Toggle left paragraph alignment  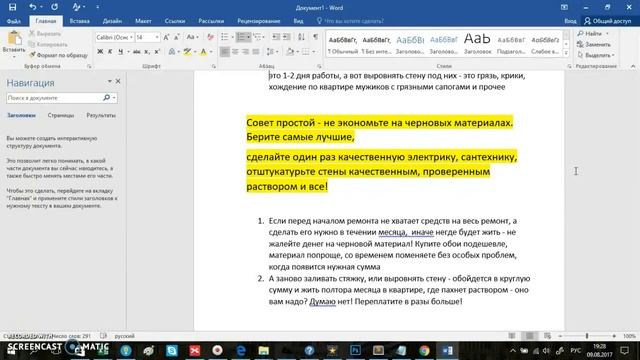(224, 51)
